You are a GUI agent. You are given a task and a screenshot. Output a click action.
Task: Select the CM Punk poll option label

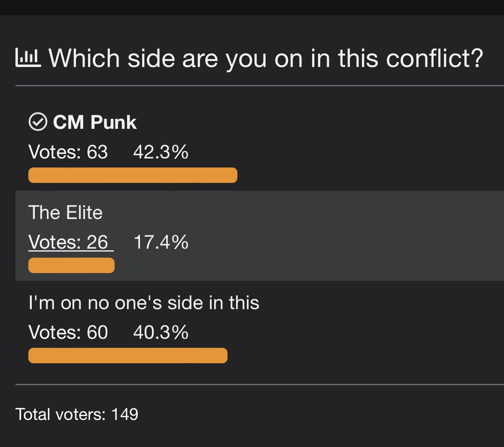(94, 122)
